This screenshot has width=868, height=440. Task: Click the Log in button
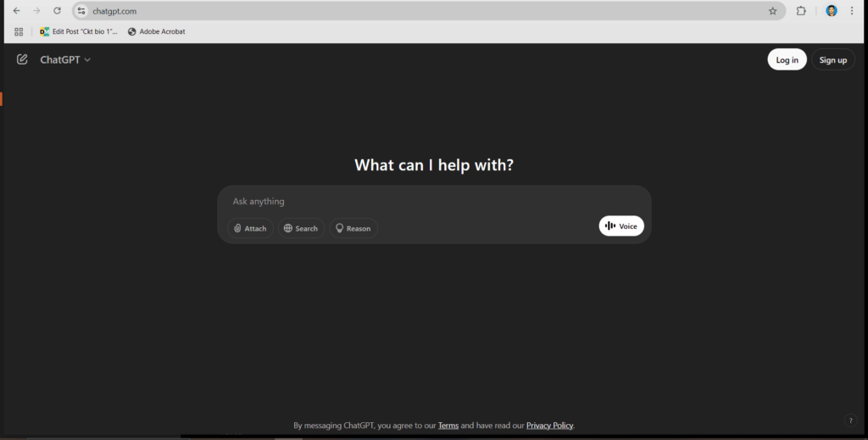pyautogui.click(x=787, y=60)
